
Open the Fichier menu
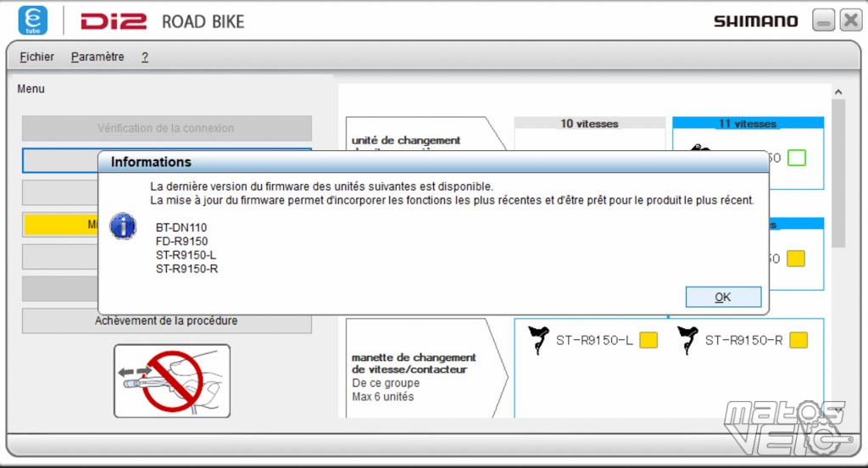click(37, 57)
